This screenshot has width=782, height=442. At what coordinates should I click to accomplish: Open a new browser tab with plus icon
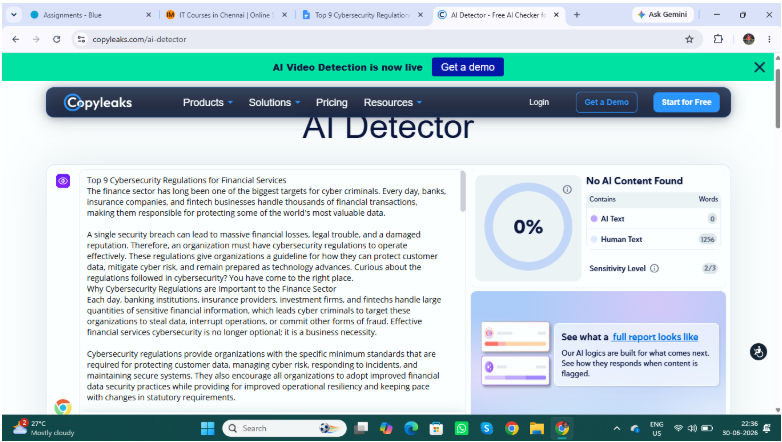[577, 15]
